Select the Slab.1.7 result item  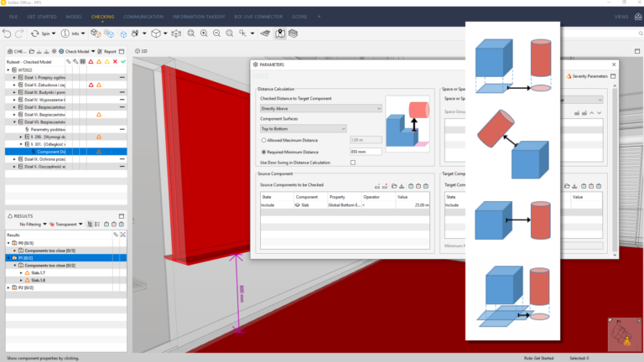point(39,272)
